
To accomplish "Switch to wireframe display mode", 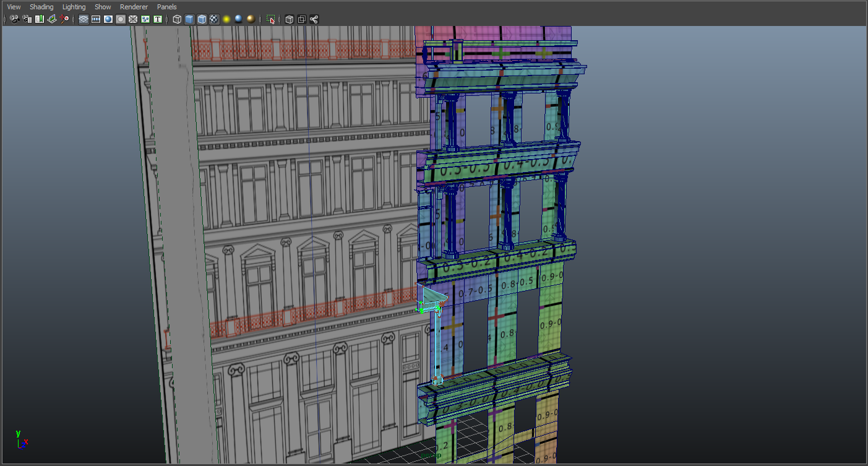I will coord(177,19).
